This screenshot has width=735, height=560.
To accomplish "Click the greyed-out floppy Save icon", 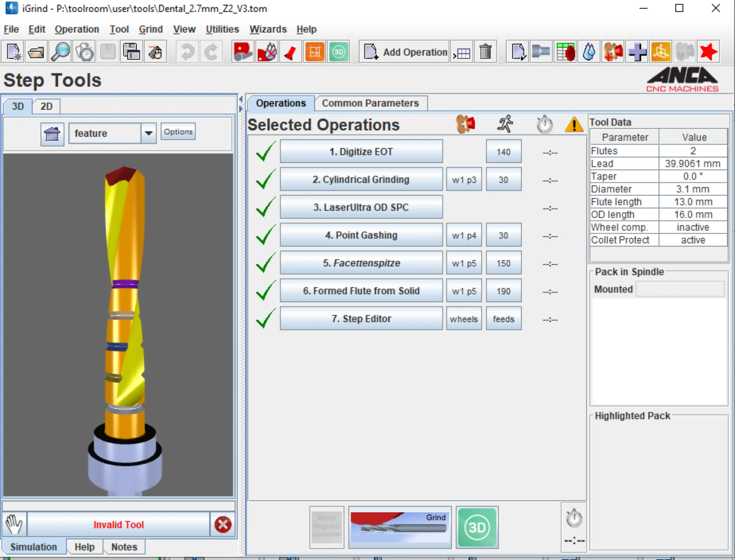I will point(108,52).
